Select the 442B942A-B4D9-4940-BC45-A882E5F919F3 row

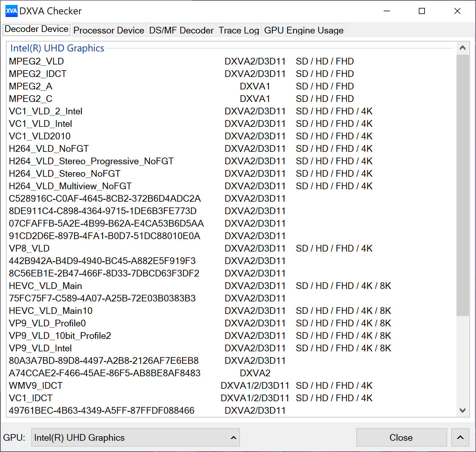[x=231, y=261]
